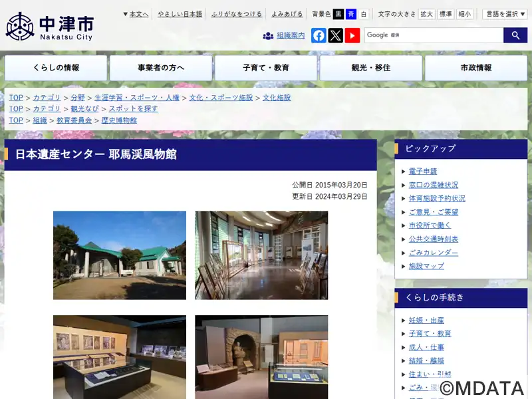The image size is (532, 399).
Task: Open 市役所で働く link
Action: click(430, 225)
